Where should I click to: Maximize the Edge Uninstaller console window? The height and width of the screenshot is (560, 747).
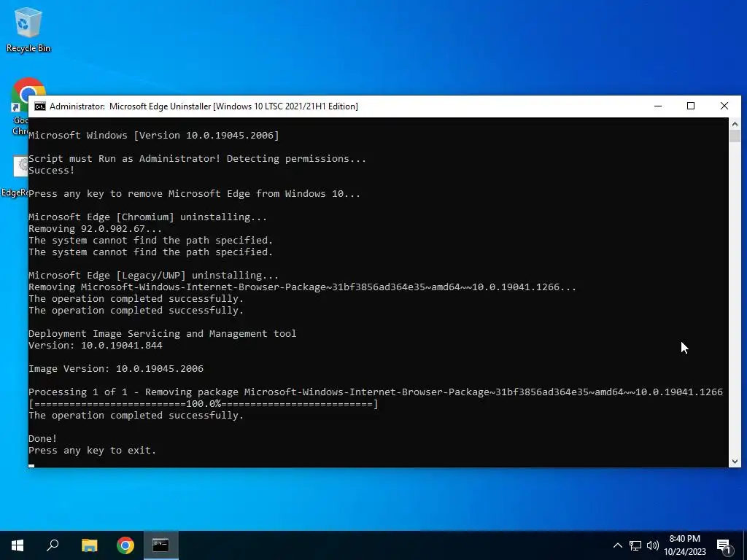[x=691, y=106]
